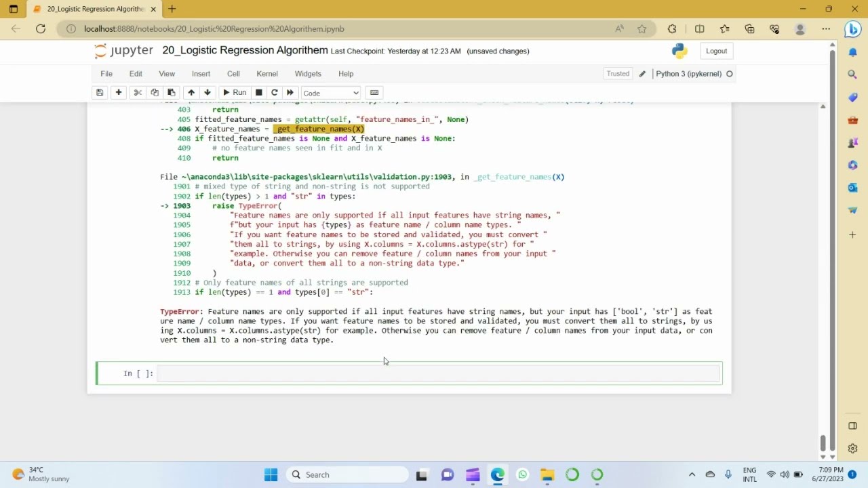Interrupt the kernel stop icon
The image size is (868, 488).
point(258,93)
